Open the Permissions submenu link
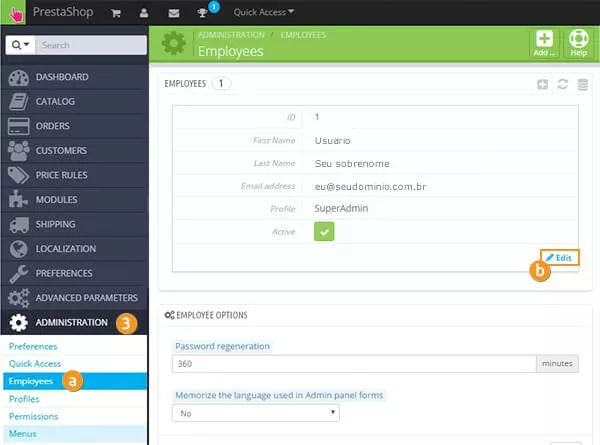Screen dimensions: 600x445 point(34,416)
